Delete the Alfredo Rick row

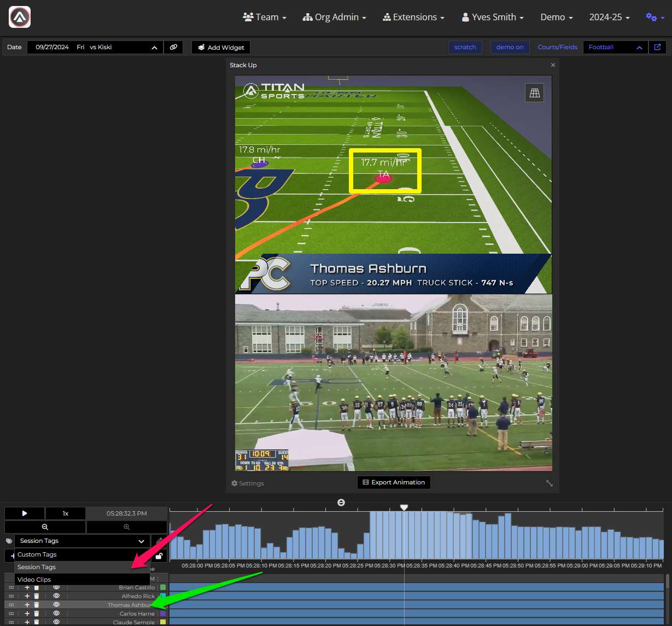pos(37,596)
